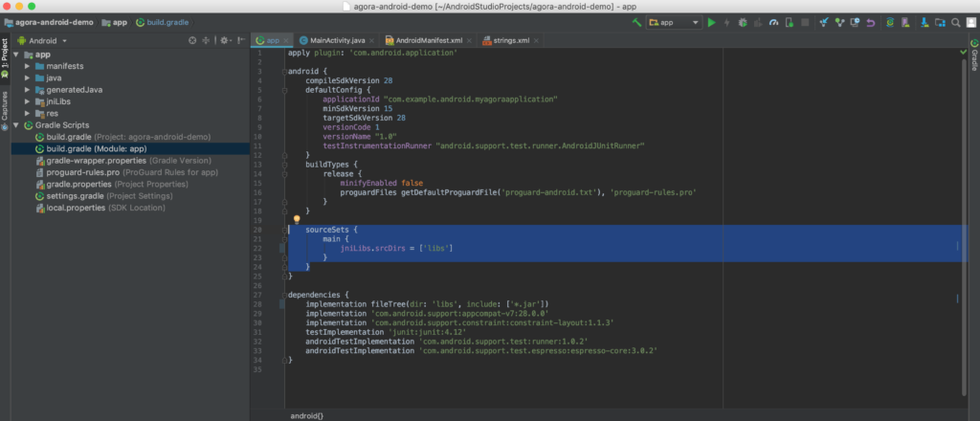Open Show History clock icon
980x421 pixels.
(855, 23)
